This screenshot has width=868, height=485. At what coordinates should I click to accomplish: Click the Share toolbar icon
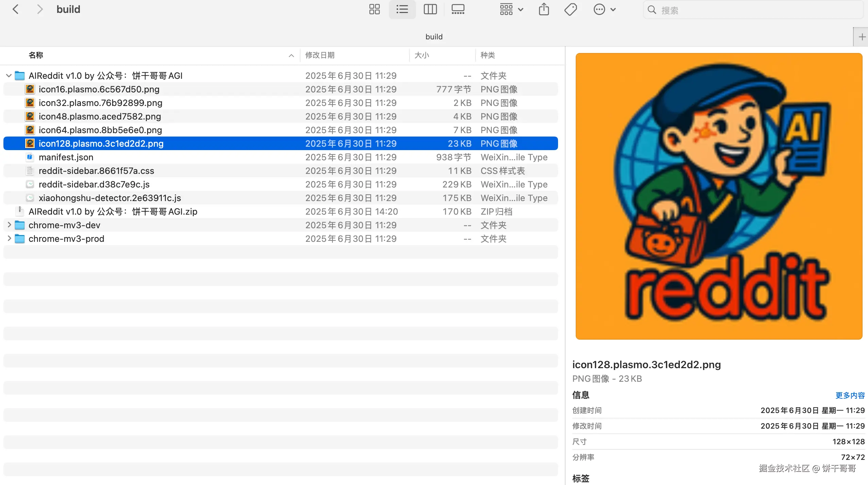(x=544, y=10)
